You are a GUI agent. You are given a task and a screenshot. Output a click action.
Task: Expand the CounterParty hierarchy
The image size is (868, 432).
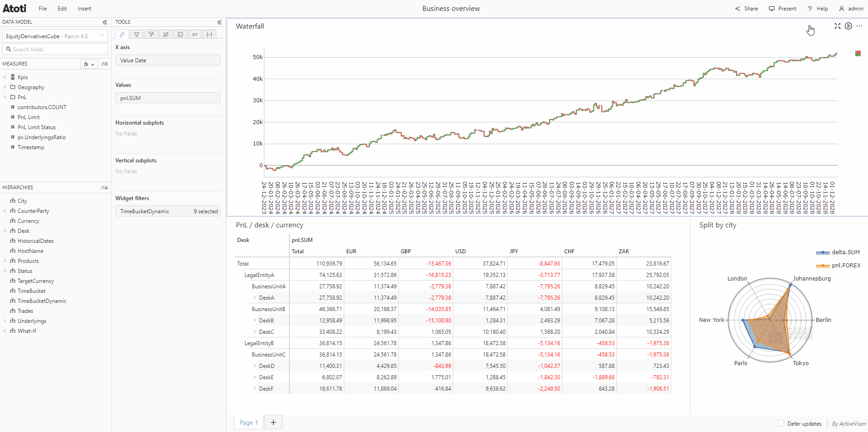pyautogui.click(x=5, y=211)
